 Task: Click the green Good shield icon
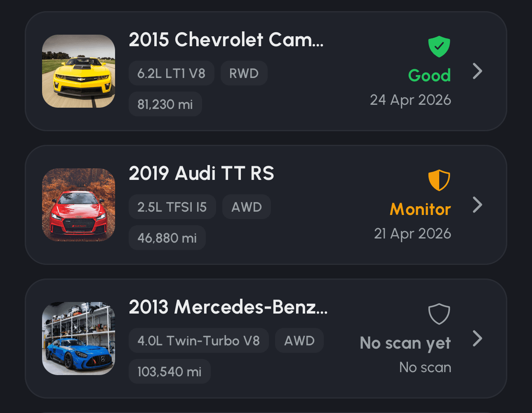click(x=439, y=46)
